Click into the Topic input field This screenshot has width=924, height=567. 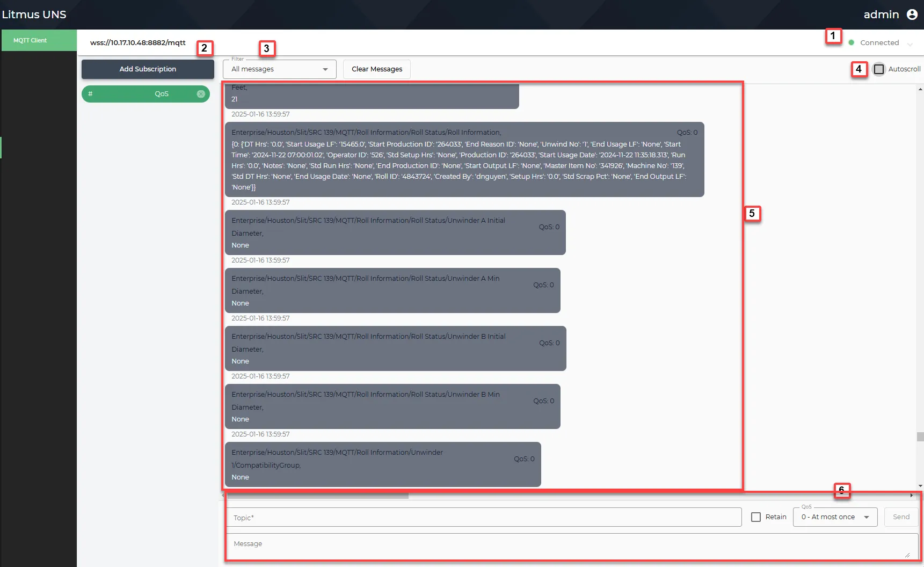(484, 518)
